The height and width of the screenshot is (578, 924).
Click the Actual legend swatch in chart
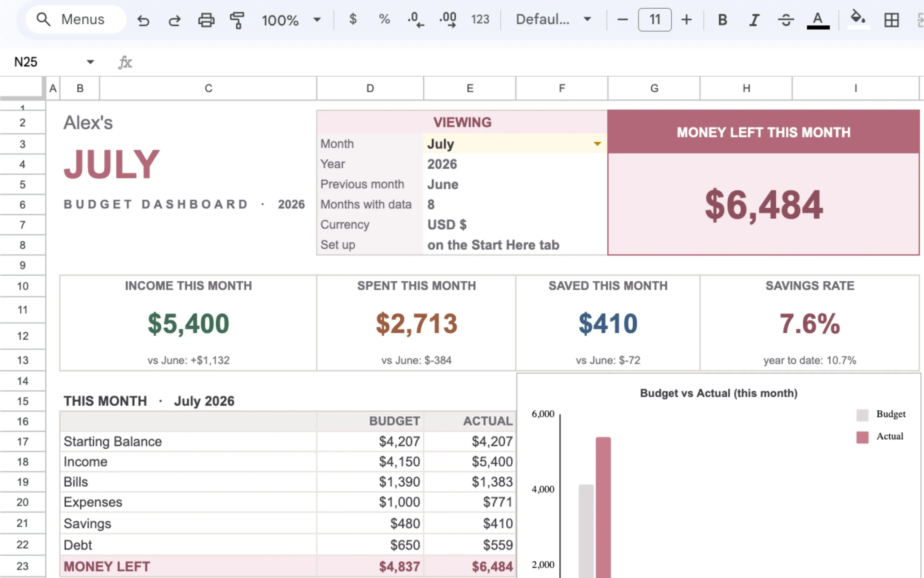862,437
